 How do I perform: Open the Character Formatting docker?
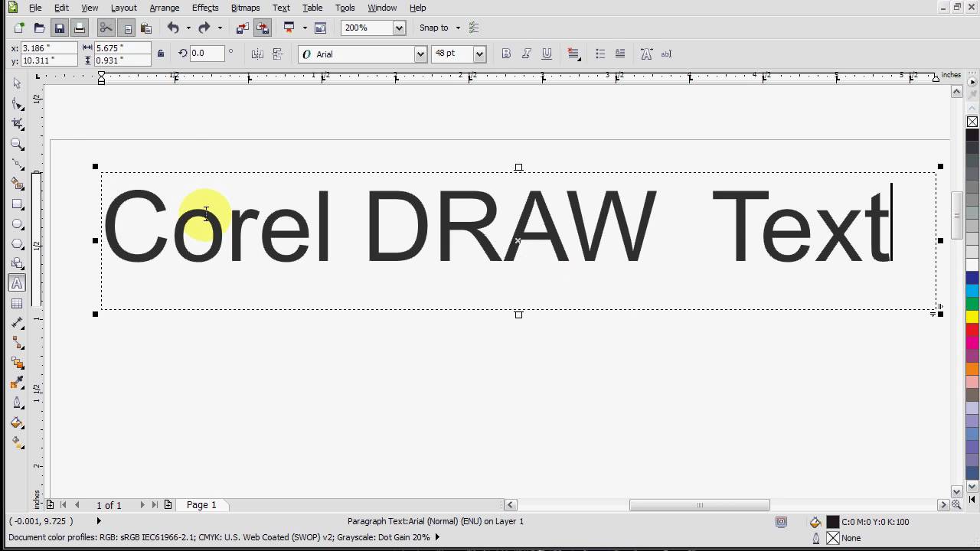coord(646,54)
